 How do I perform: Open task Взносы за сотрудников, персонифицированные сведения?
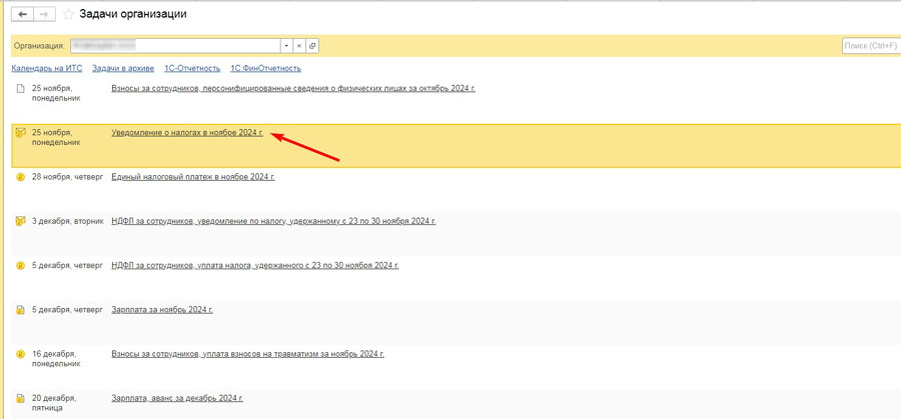tap(293, 89)
